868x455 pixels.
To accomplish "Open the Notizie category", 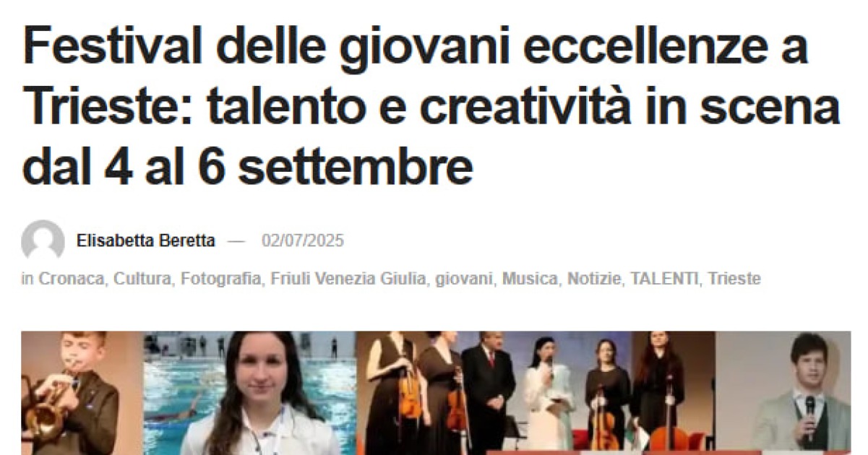I will [x=594, y=279].
